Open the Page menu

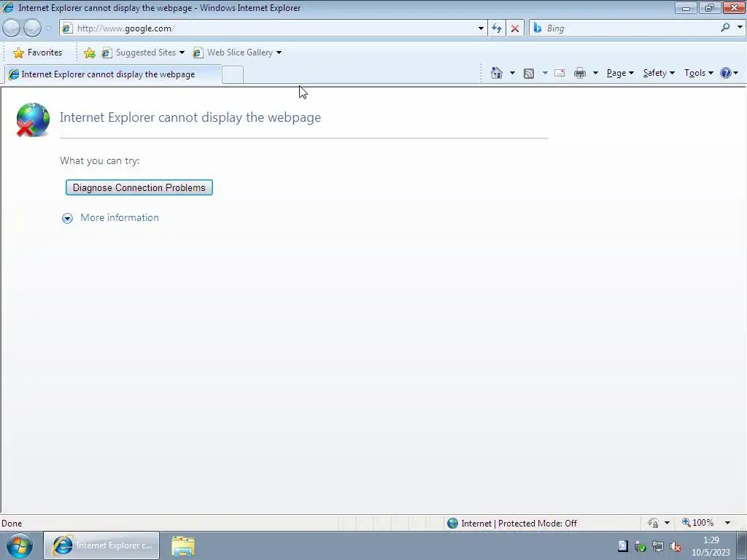(620, 73)
